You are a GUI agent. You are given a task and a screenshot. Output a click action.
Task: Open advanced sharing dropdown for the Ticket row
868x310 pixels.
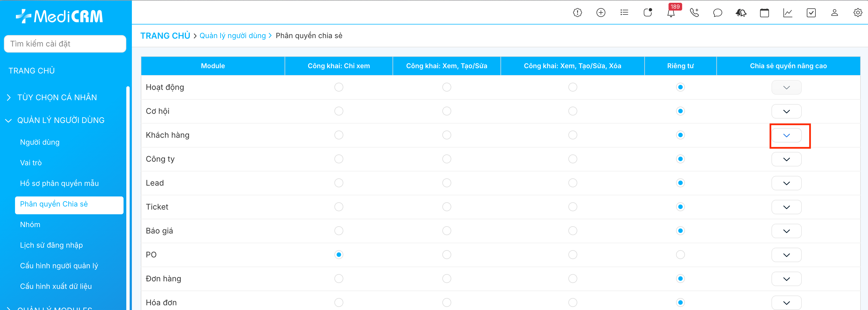click(x=786, y=207)
